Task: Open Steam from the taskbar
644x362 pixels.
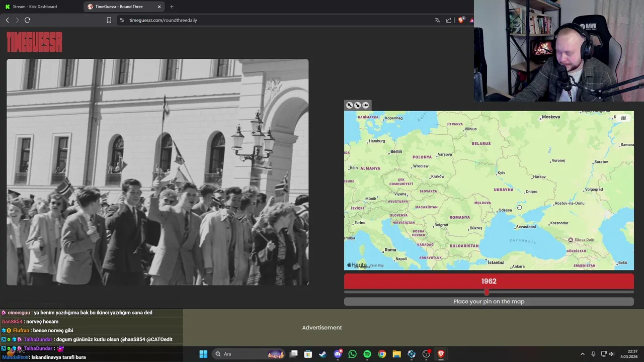Action: click(323, 354)
